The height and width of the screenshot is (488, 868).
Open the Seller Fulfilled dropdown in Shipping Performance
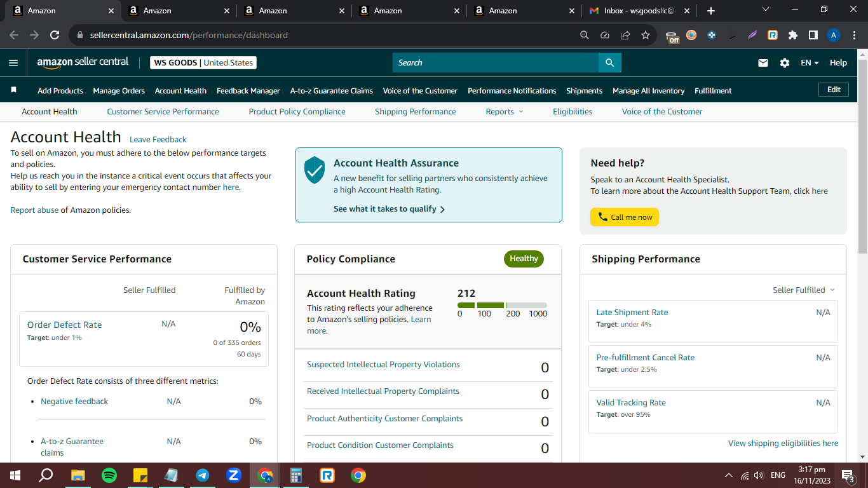pyautogui.click(x=804, y=290)
